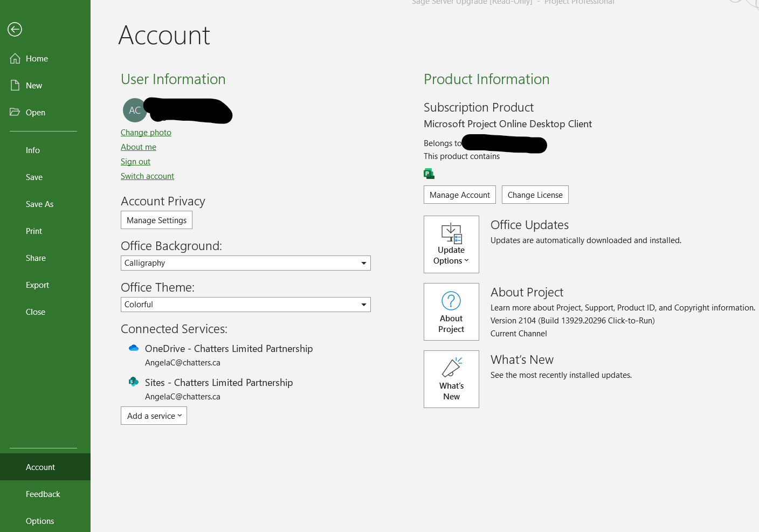Click the New document icon
This screenshot has width=759, height=532.
pos(15,85)
